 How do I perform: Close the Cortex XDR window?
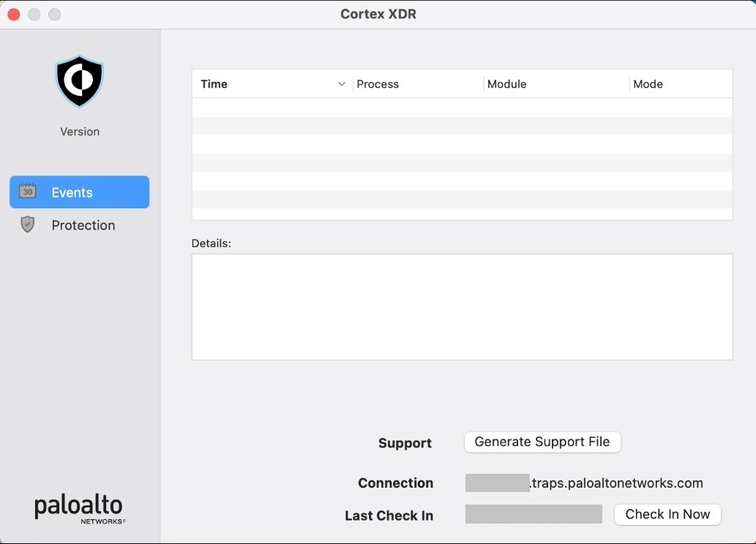tap(14, 15)
